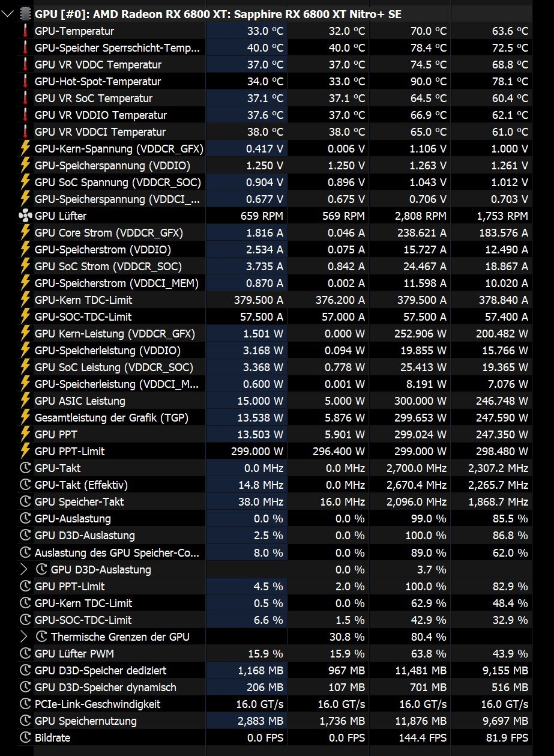Click thermometer icon beside GPU-Speicher Sperrschicht-Temp
The height and width of the screenshot is (756, 554).
(25, 47)
